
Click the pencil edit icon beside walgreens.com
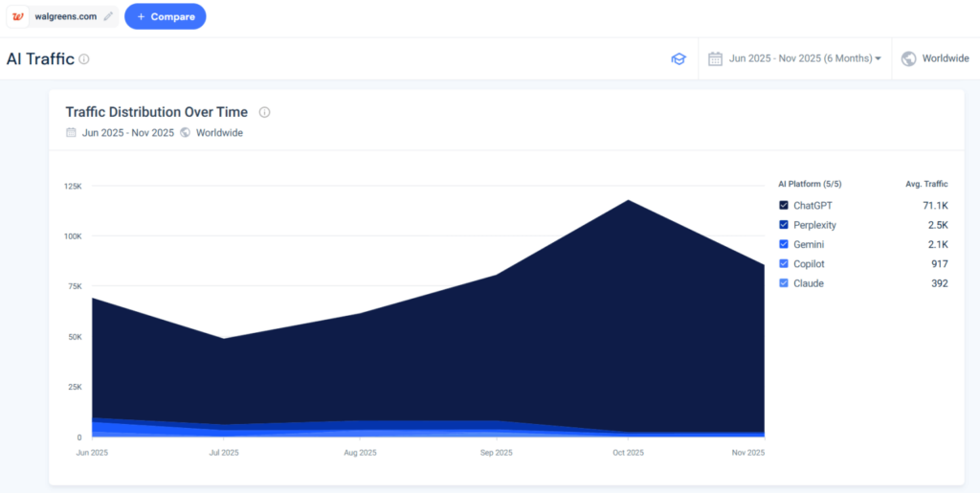(x=108, y=16)
